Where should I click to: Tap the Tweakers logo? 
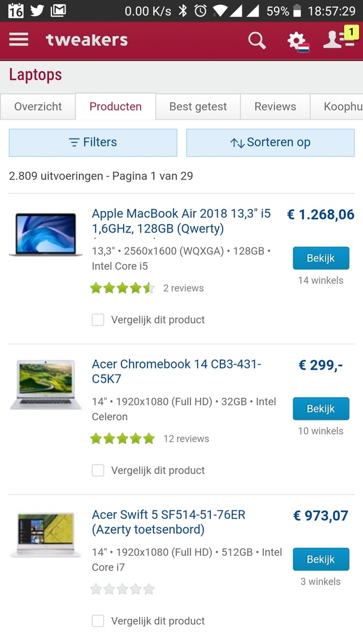pyautogui.click(x=87, y=40)
